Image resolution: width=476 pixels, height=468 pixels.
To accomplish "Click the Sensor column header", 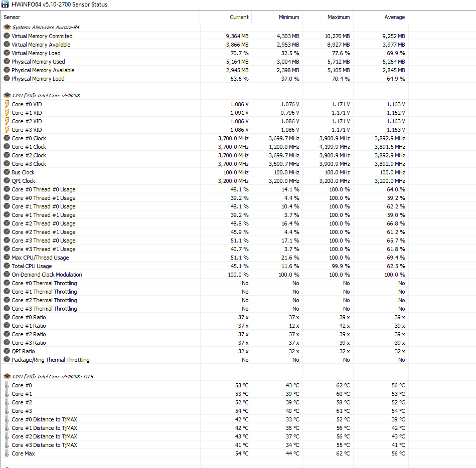I will 12,17.
